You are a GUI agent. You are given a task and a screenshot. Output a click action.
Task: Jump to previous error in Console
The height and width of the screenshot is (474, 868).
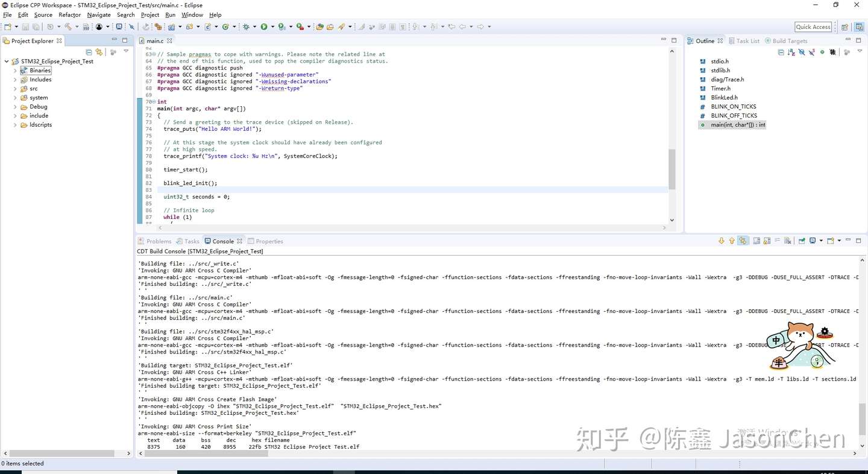[x=732, y=241]
